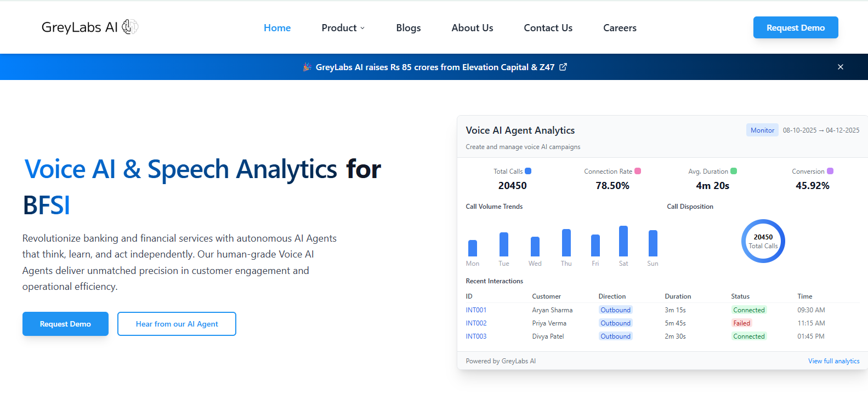Click Outbound badge in INT003 row
Viewport: 868px width, 400px height.
click(x=616, y=336)
